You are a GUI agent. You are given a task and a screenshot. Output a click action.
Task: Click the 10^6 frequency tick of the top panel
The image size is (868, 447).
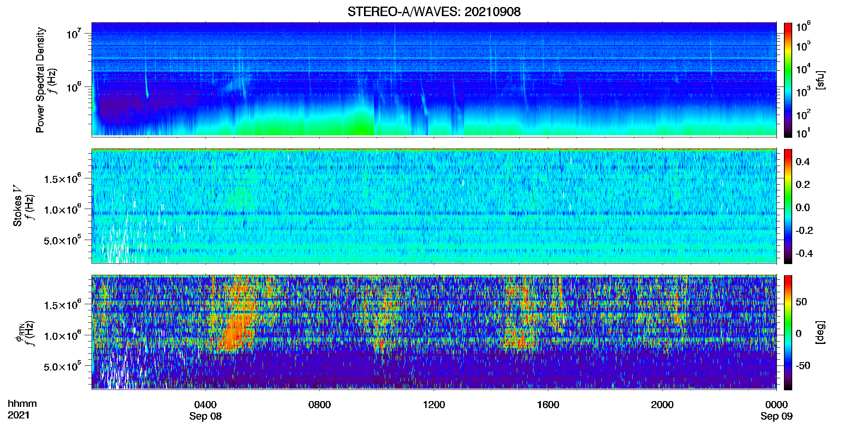tap(74, 87)
